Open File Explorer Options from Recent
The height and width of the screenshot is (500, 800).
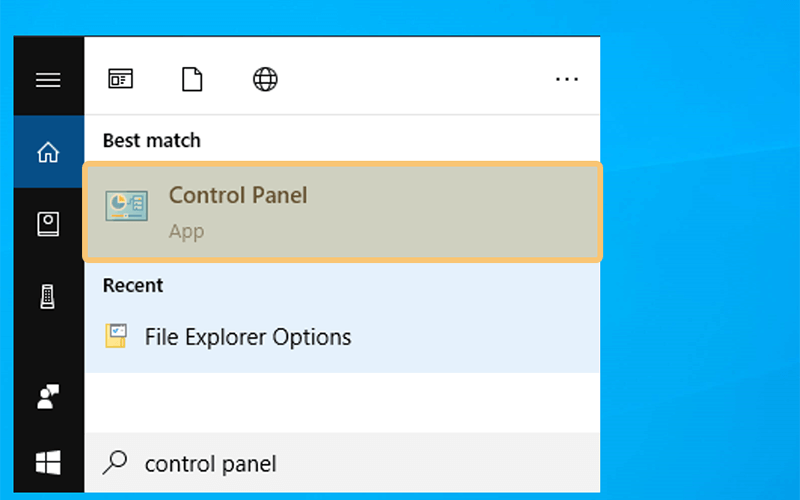pos(342,337)
